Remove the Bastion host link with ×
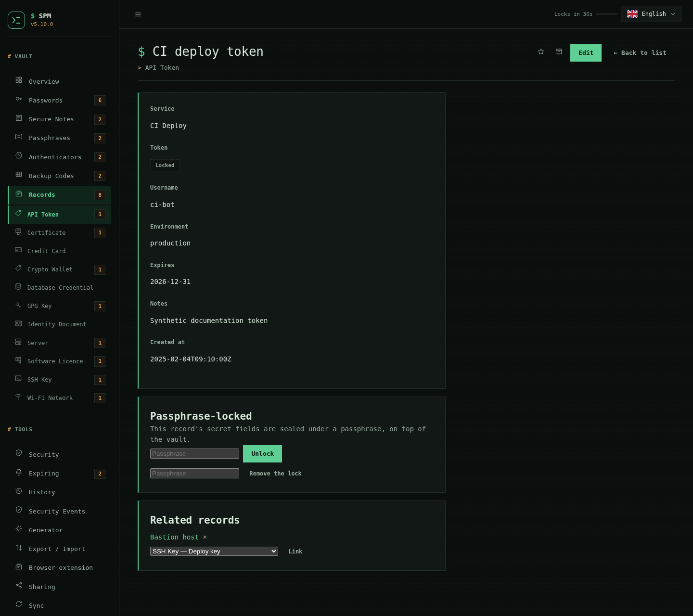693x616 pixels. (205, 537)
